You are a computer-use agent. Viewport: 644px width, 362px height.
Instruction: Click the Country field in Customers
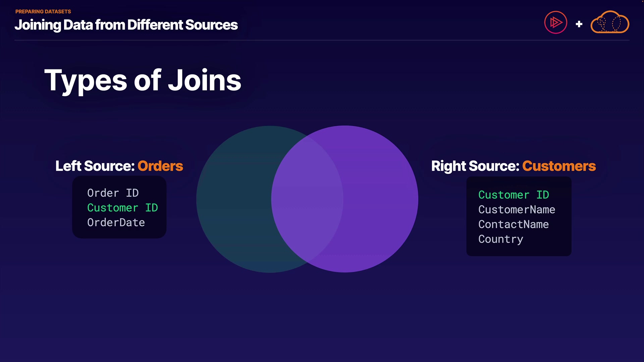tap(500, 239)
